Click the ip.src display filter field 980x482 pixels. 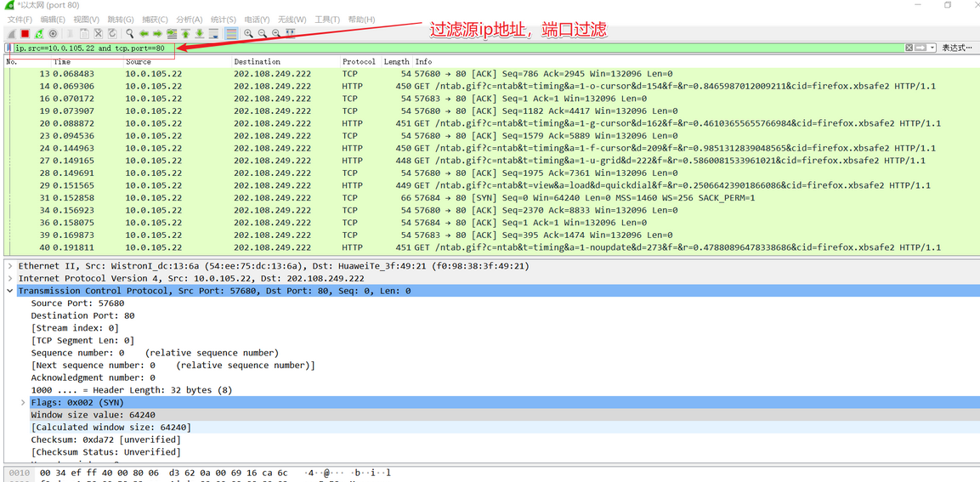459,48
